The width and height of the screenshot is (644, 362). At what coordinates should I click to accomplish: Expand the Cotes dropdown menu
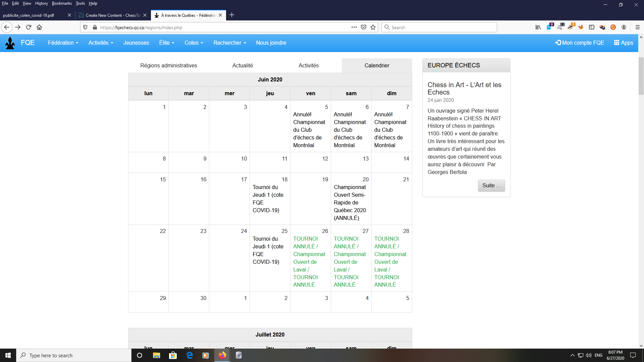point(194,43)
